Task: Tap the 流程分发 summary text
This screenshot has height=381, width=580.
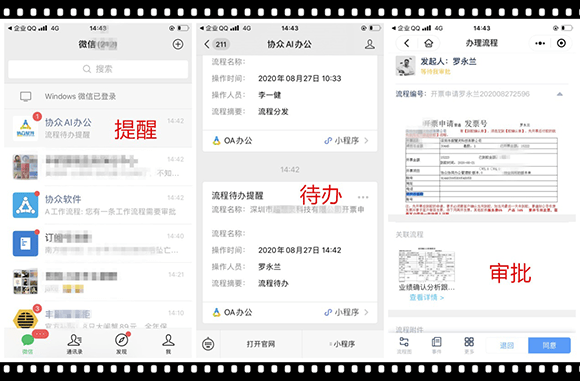Action: click(x=273, y=112)
